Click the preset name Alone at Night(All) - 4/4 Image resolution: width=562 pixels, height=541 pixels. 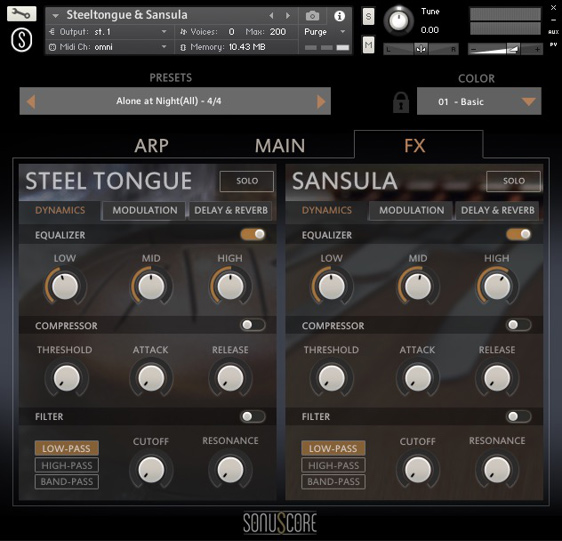168,101
